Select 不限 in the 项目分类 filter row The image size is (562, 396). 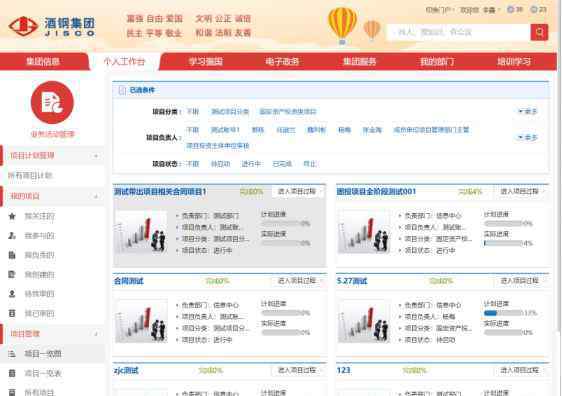(x=193, y=111)
